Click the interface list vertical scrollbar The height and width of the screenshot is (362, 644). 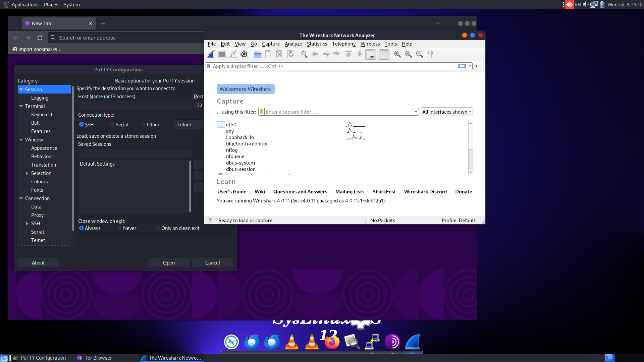[x=471, y=148]
